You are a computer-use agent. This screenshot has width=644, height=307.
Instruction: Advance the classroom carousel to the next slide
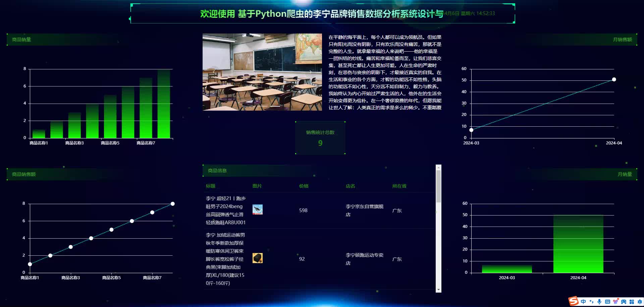click(311, 72)
